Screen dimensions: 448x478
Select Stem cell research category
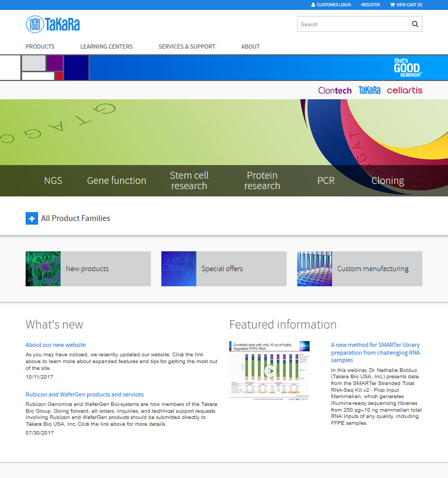click(189, 180)
